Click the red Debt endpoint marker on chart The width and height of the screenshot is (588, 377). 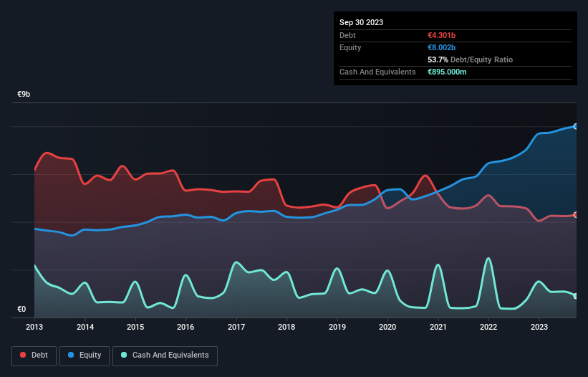[576, 215]
